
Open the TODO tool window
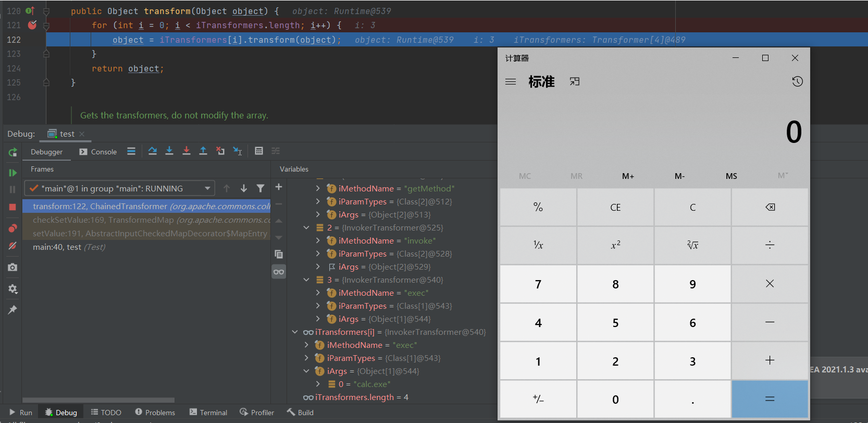pyautogui.click(x=106, y=412)
